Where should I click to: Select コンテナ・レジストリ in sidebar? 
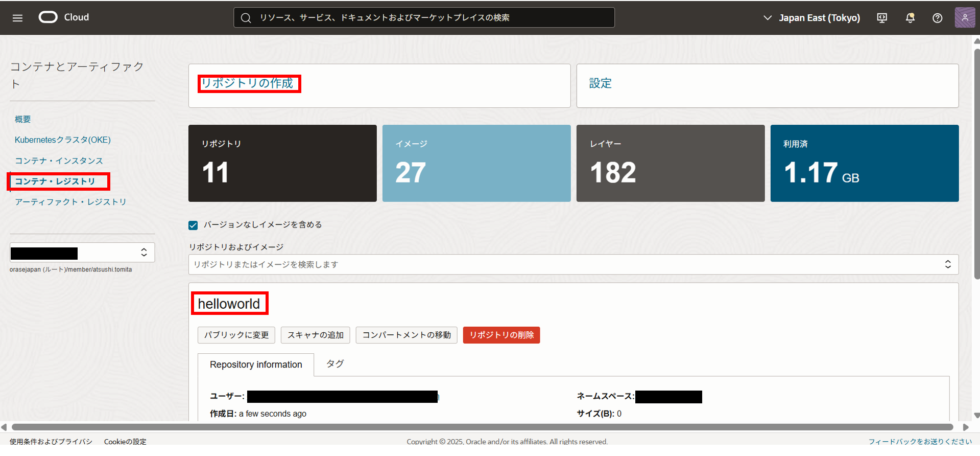tap(55, 181)
